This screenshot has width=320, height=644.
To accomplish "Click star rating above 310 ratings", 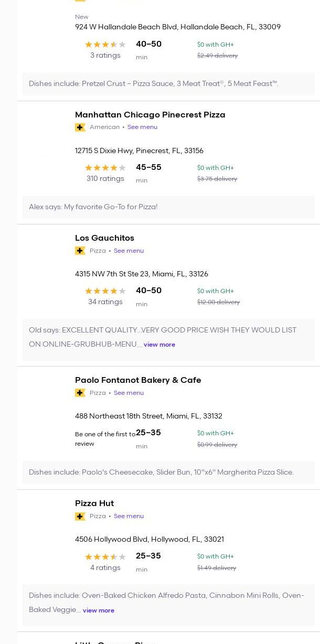I will (x=105, y=168).
